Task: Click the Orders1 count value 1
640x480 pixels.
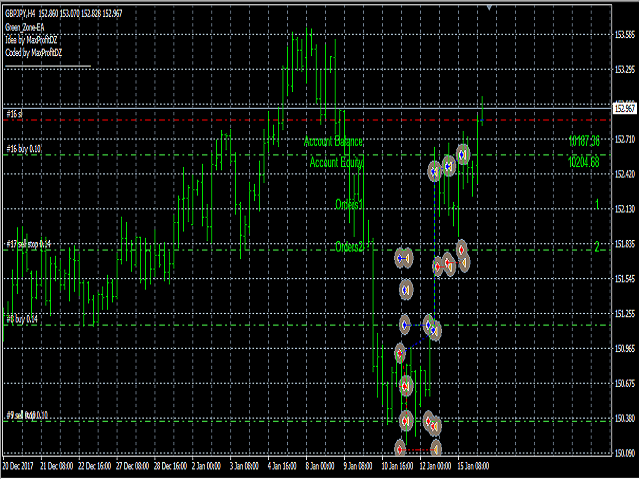Action: [x=597, y=204]
